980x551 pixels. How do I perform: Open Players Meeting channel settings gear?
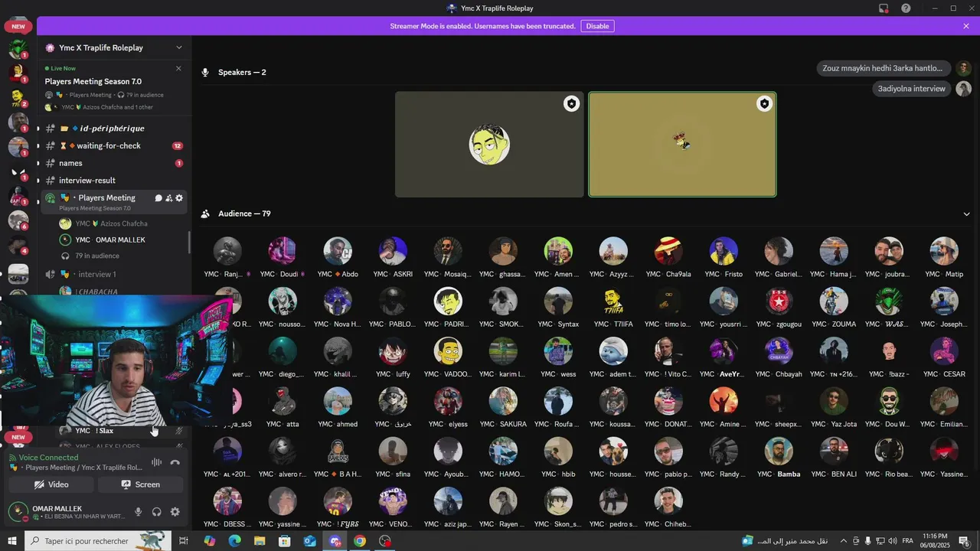(x=179, y=198)
